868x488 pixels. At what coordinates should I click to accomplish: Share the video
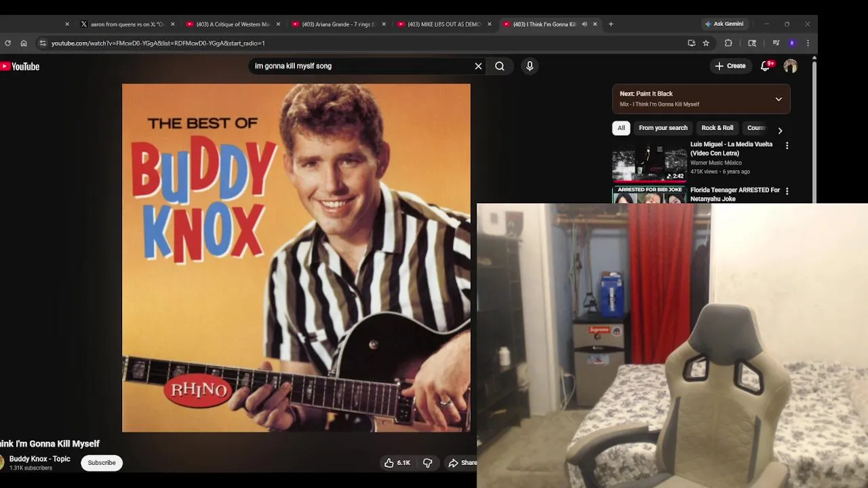click(462, 463)
